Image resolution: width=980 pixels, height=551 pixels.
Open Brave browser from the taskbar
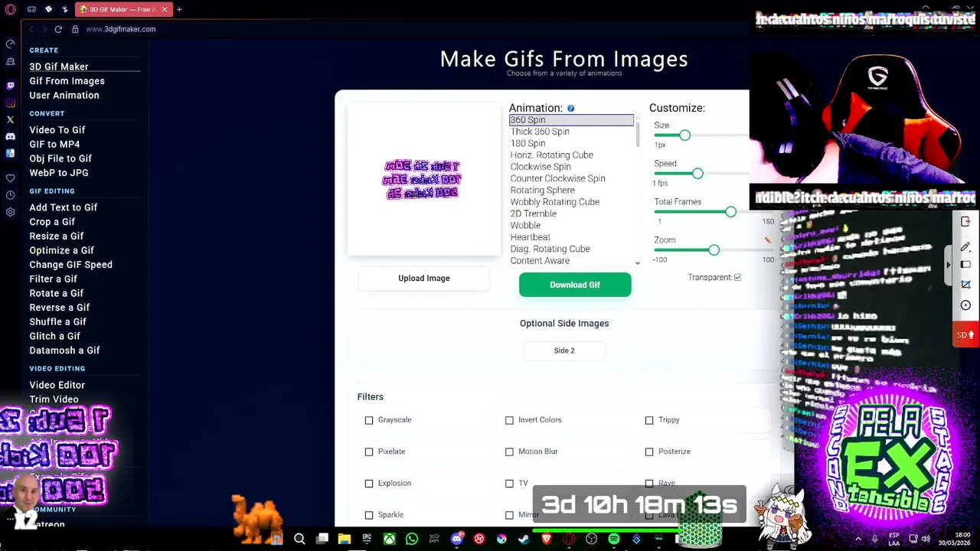tap(547, 539)
